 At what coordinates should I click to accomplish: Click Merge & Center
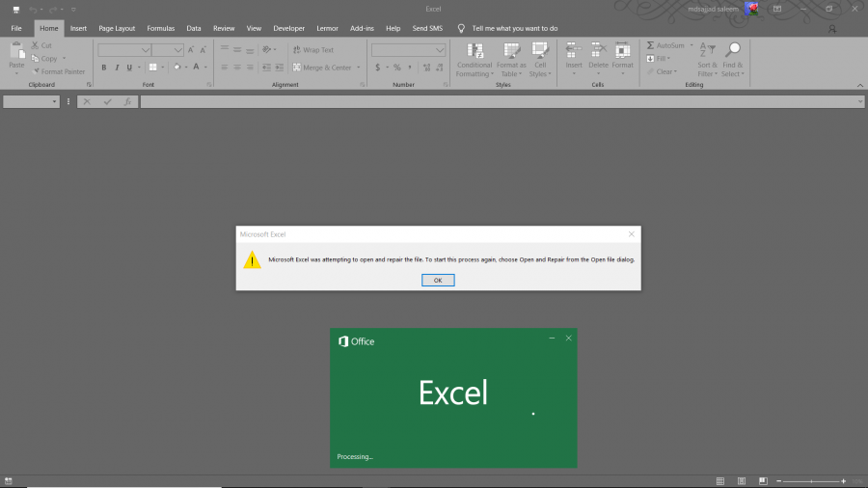[x=322, y=68]
